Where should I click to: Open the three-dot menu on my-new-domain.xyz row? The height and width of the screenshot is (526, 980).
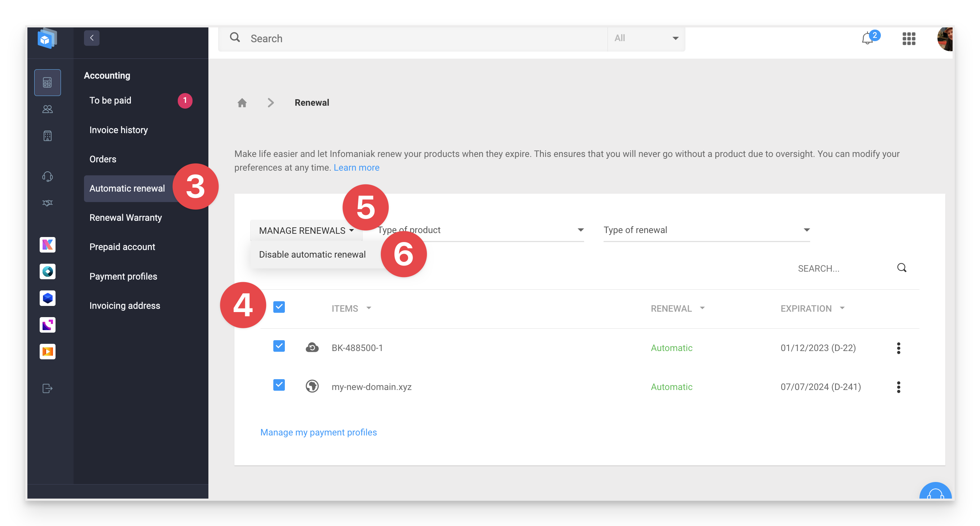pos(899,387)
